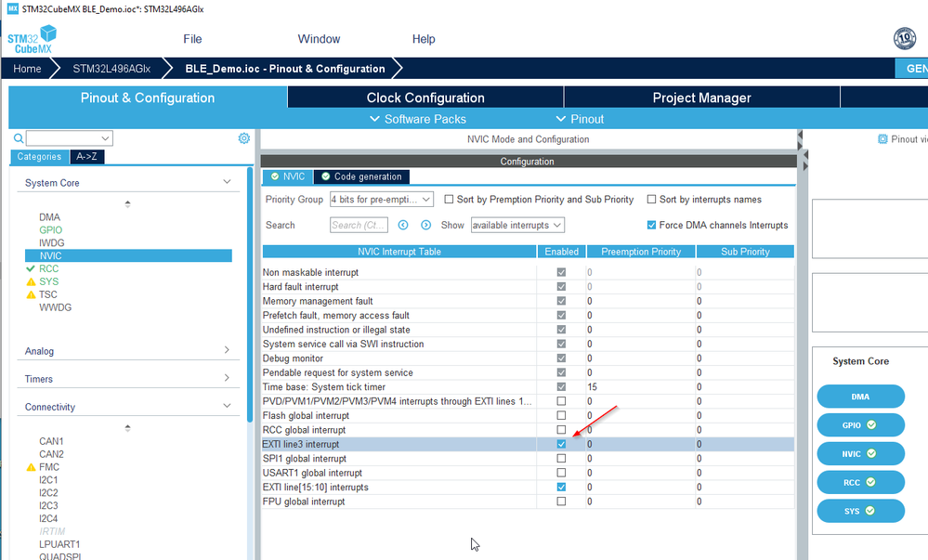Enable the SPI1 global interrupt checkbox
Image resolution: width=928 pixels, height=560 pixels.
click(561, 458)
